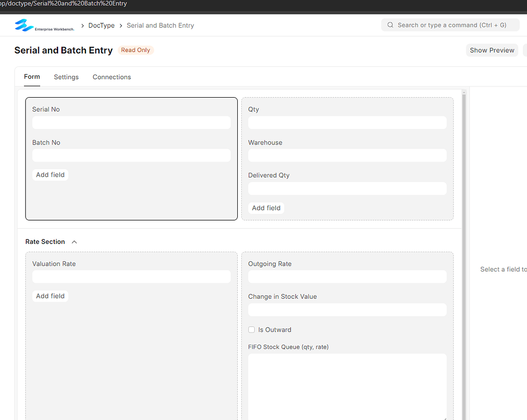Screen dimensions: 527x420
Task: Click the form scrollbar on the right
Action: 463,206
